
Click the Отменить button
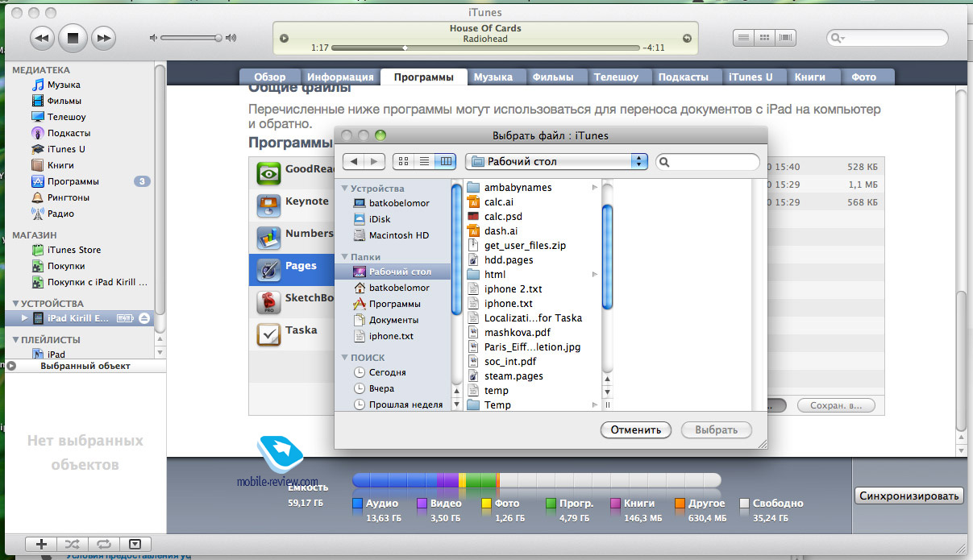(636, 429)
